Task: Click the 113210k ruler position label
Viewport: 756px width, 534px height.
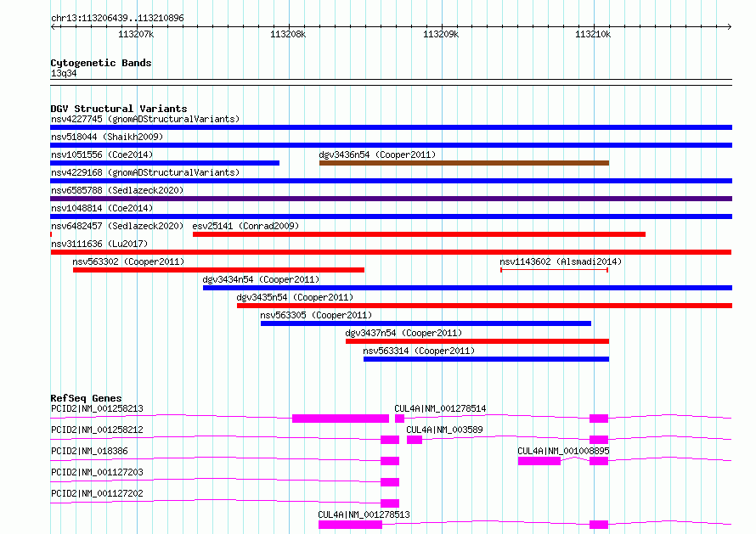Action: click(593, 34)
